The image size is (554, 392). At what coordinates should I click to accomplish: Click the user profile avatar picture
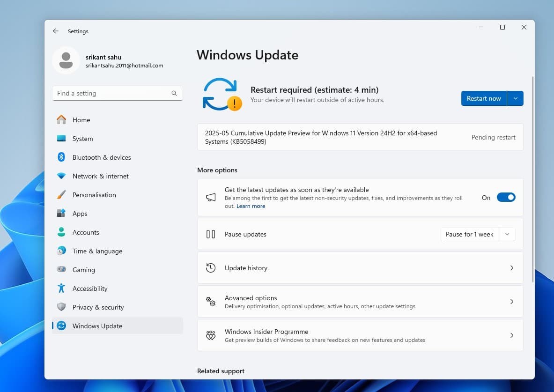point(66,60)
